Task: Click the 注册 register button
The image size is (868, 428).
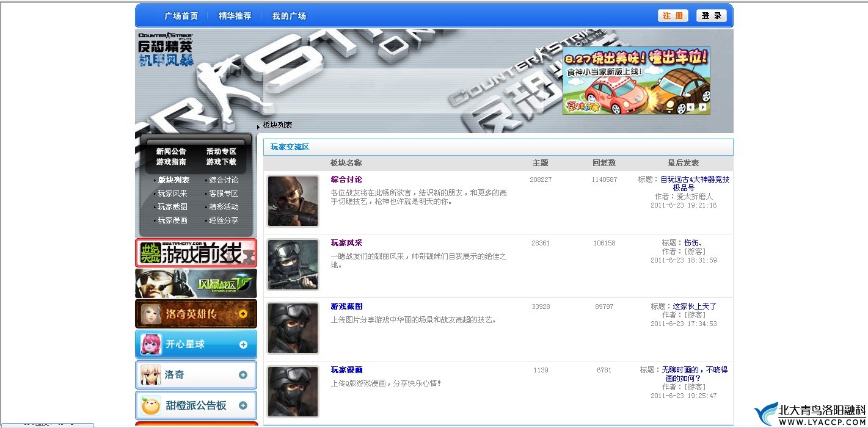Action: click(673, 16)
